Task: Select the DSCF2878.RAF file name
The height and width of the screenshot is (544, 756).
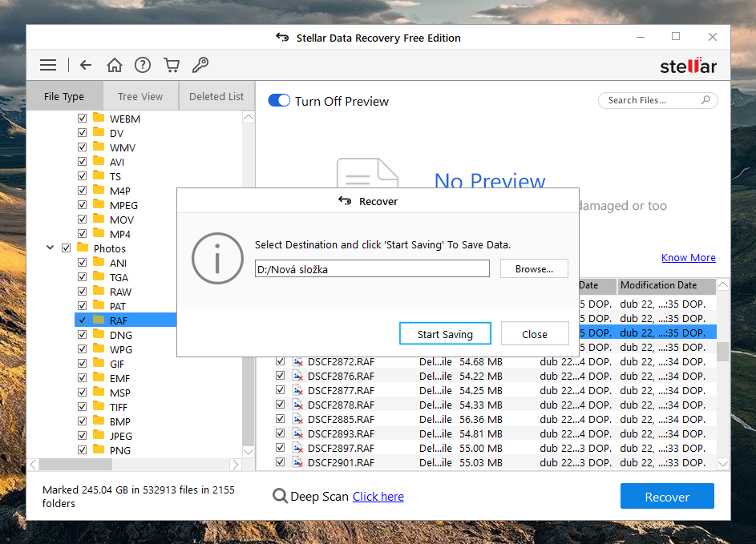Action: click(341, 405)
